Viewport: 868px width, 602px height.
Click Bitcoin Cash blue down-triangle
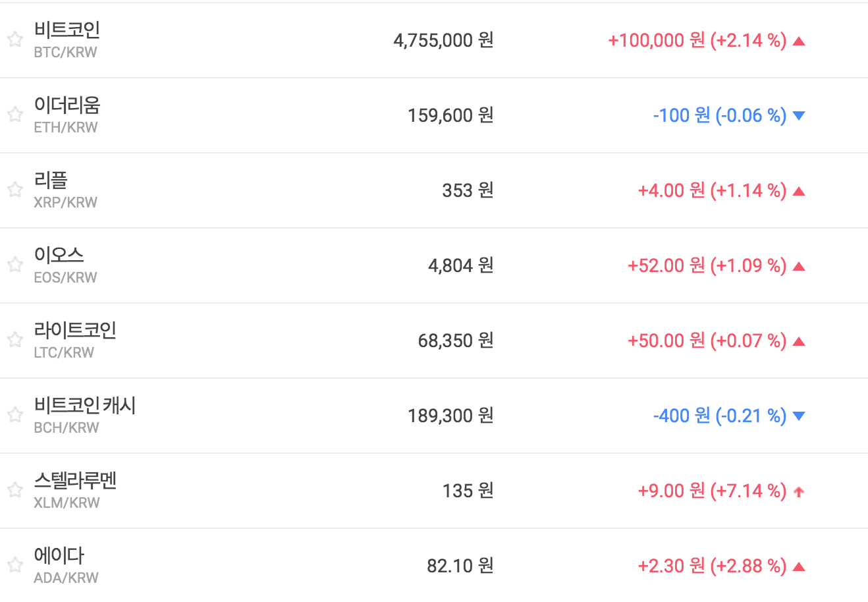tap(799, 416)
